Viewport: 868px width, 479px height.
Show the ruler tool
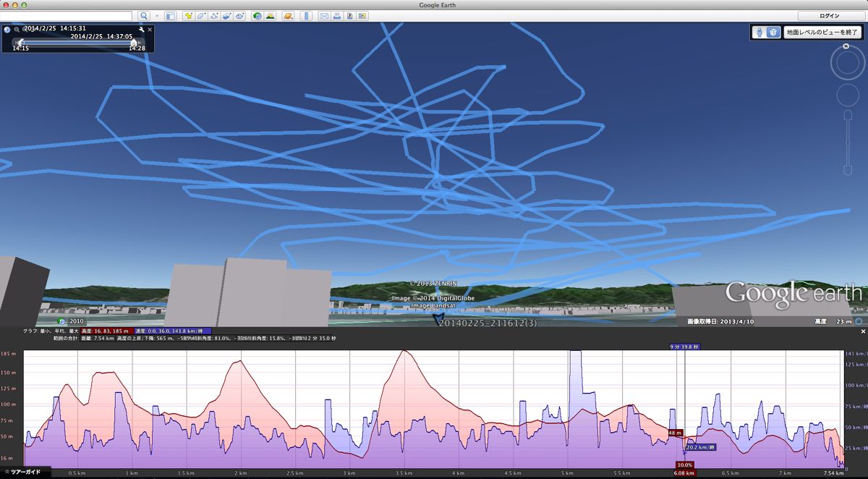[306, 16]
